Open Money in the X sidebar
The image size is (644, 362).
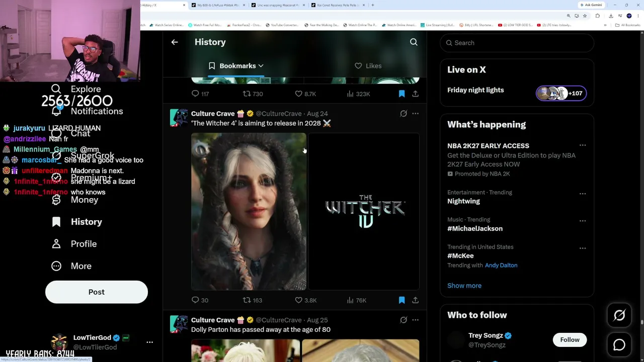point(75,200)
